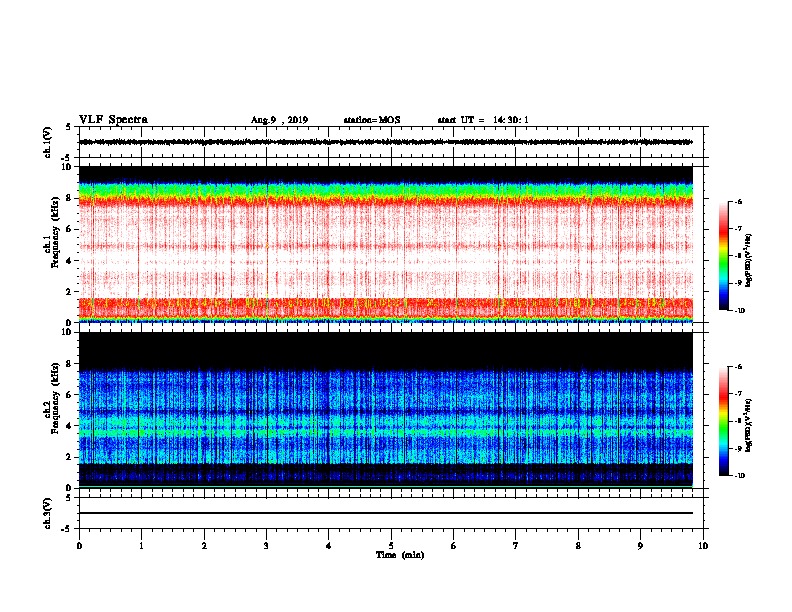
Task: Select the date text "Aug.9 , 2019"
Action: point(279,120)
